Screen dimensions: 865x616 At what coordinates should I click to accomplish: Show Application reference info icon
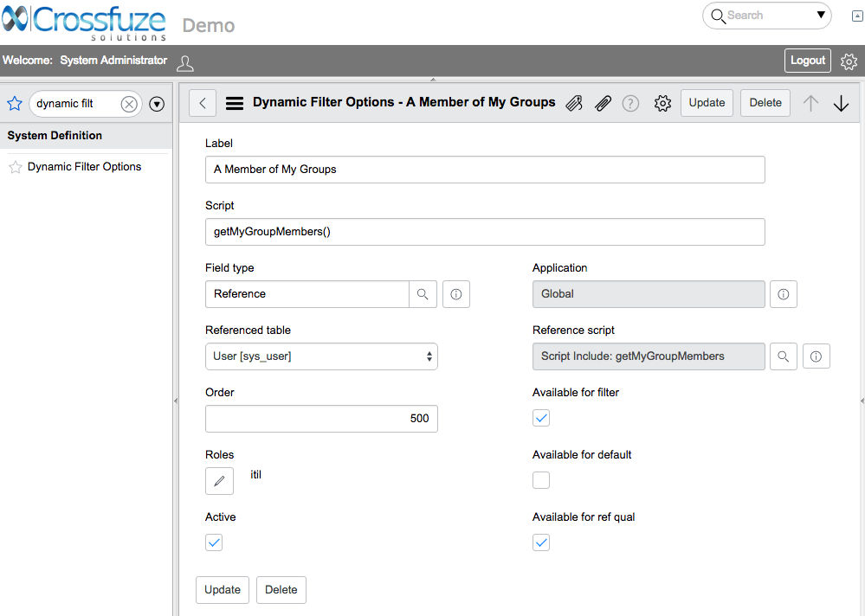pyautogui.click(x=783, y=294)
